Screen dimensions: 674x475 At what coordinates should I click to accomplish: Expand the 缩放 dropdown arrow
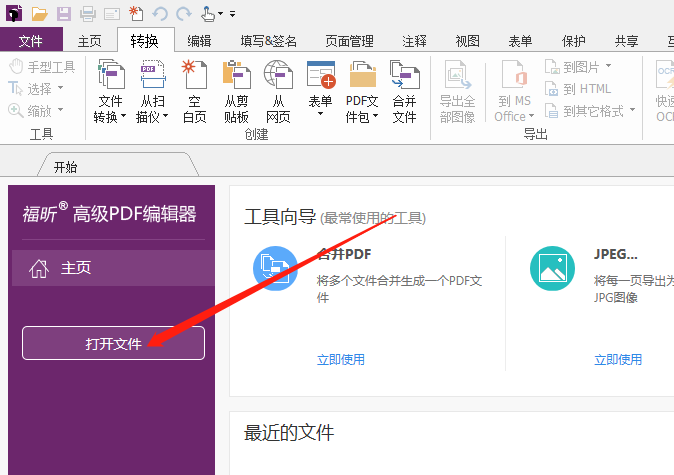click(x=60, y=110)
